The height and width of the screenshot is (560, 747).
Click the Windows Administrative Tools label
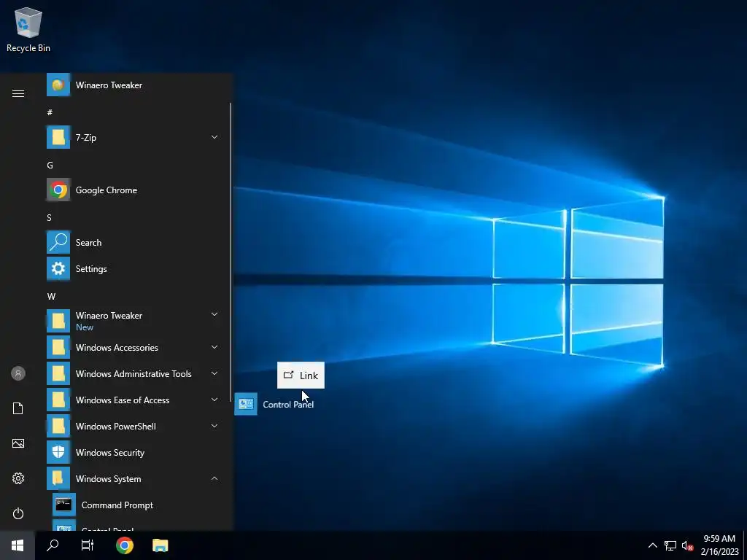click(133, 374)
